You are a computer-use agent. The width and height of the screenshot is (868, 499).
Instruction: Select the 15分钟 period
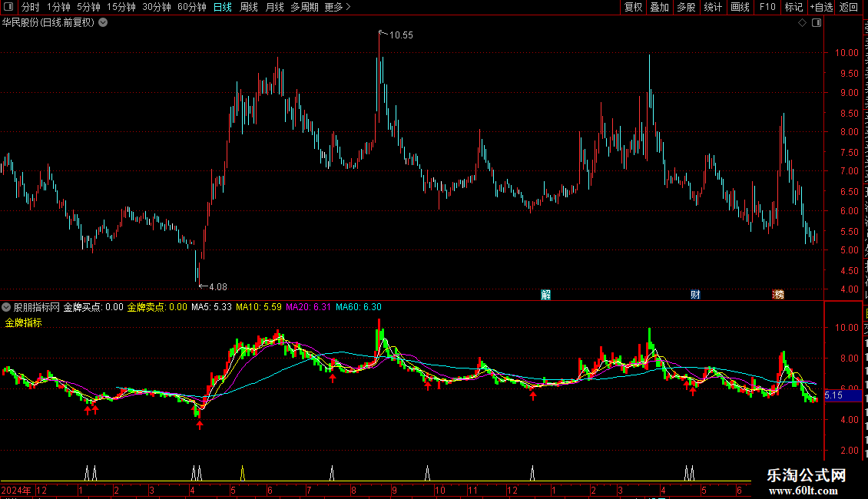[121, 7]
